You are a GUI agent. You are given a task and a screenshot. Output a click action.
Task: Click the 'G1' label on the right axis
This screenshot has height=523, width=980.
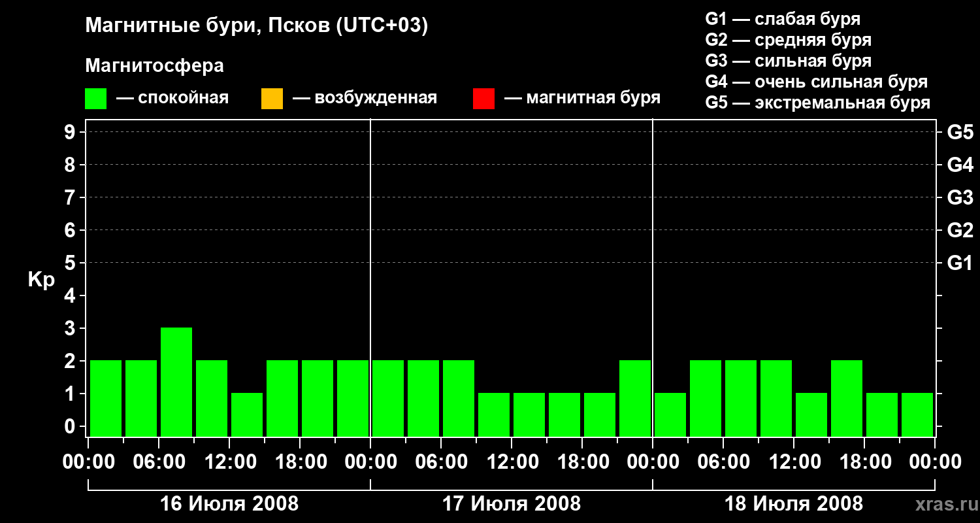(960, 263)
